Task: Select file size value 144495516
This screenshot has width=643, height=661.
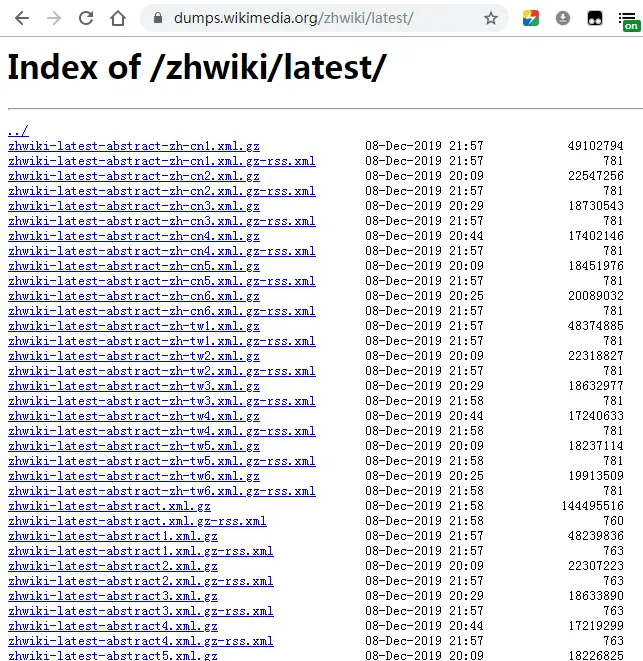Action: tap(592, 506)
